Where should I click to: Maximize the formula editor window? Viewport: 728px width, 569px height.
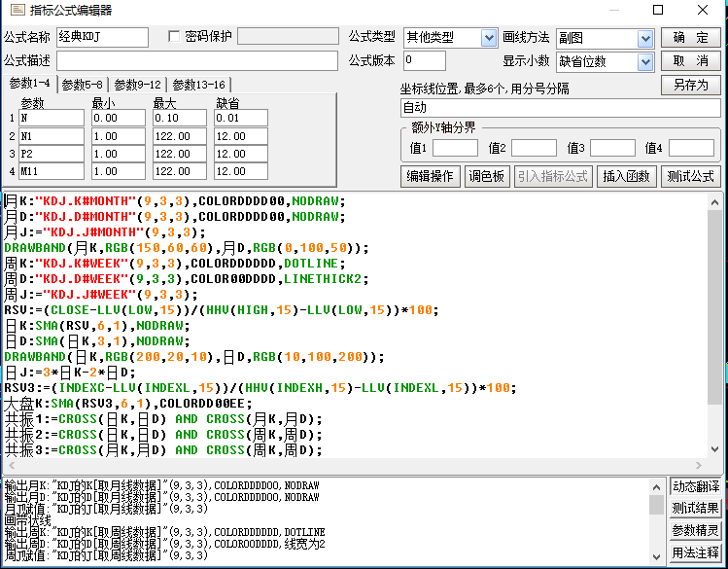(x=658, y=10)
